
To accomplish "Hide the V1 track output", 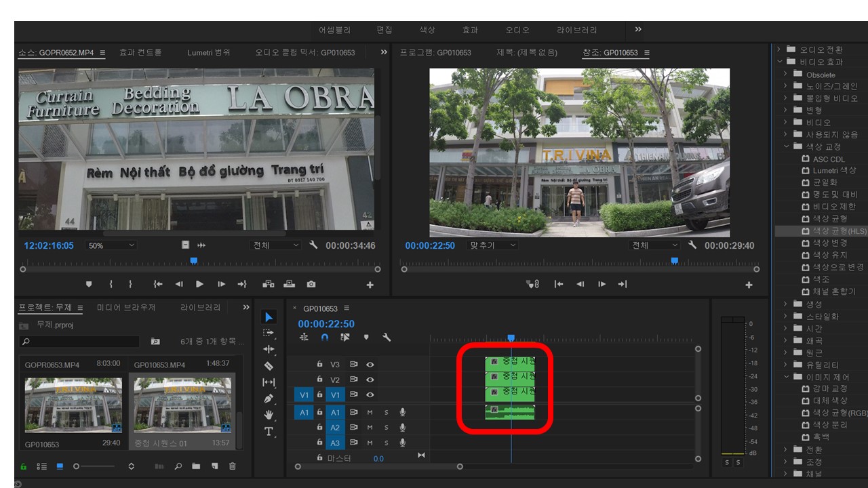I will point(370,394).
